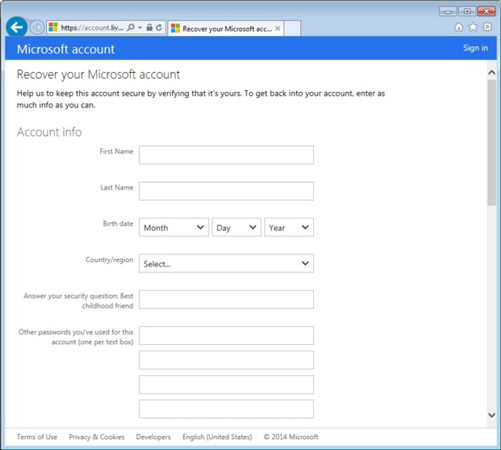
Task: Click the third other-passwords text box
Action: 226,385
